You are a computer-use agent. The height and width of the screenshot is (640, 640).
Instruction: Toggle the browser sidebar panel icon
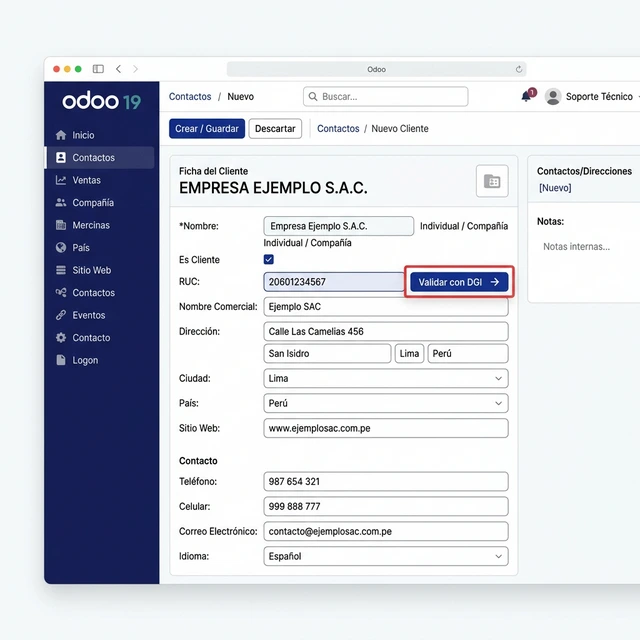click(x=98, y=69)
